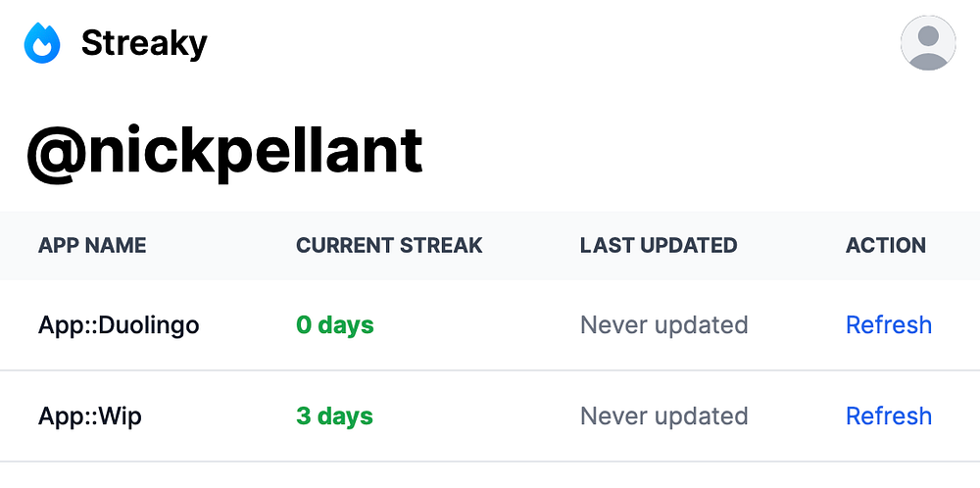980x488 pixels.
Task: Click the App::Wip app name
Action: (90, 415)
